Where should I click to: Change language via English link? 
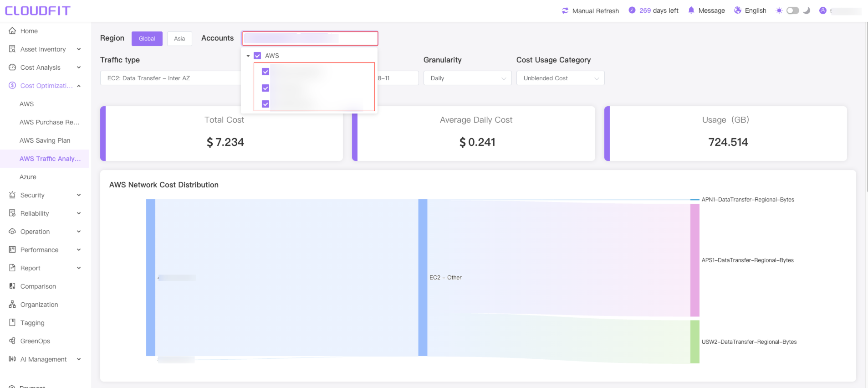coord(756,10)
